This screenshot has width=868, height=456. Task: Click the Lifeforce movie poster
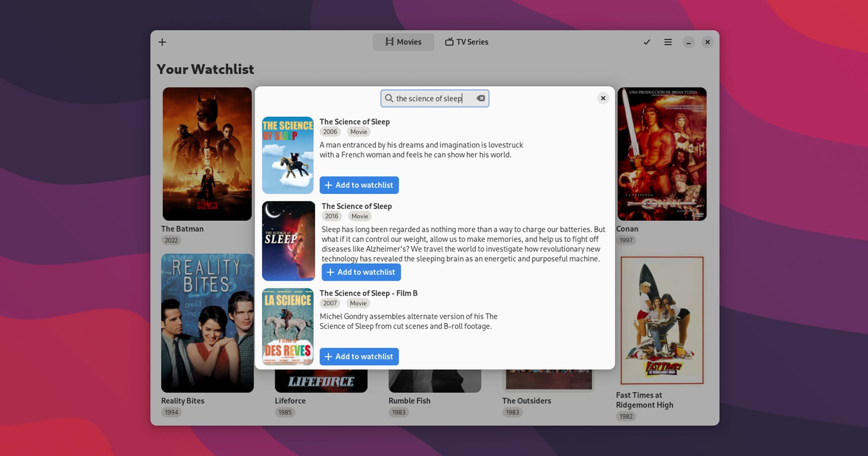click(321, 380)
